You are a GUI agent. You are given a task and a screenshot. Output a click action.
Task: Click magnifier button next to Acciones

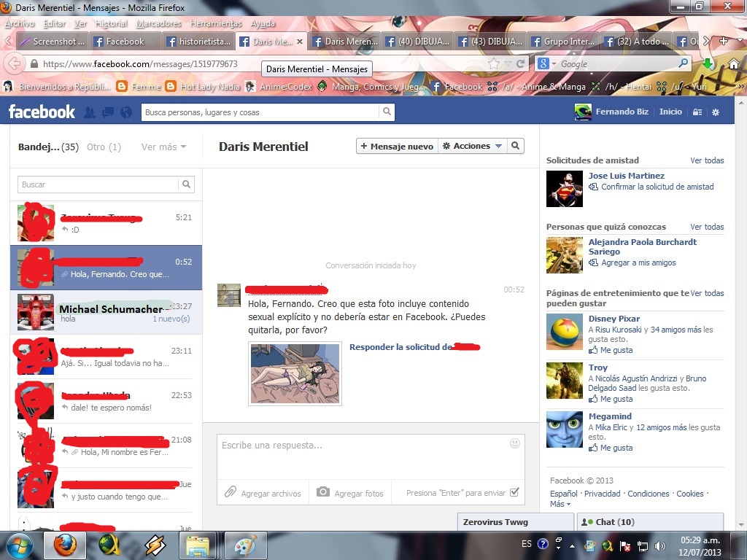click(x=516, y=146)
